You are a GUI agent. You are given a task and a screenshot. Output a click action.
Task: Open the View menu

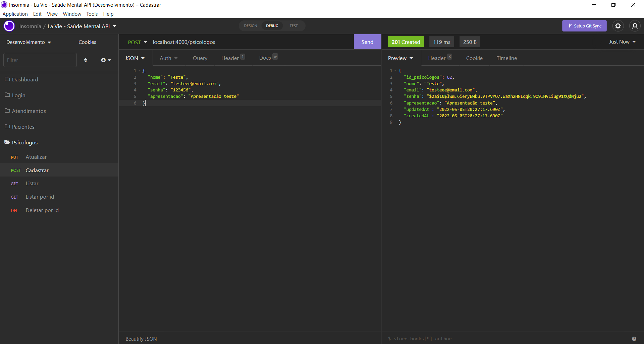(52, 14)
